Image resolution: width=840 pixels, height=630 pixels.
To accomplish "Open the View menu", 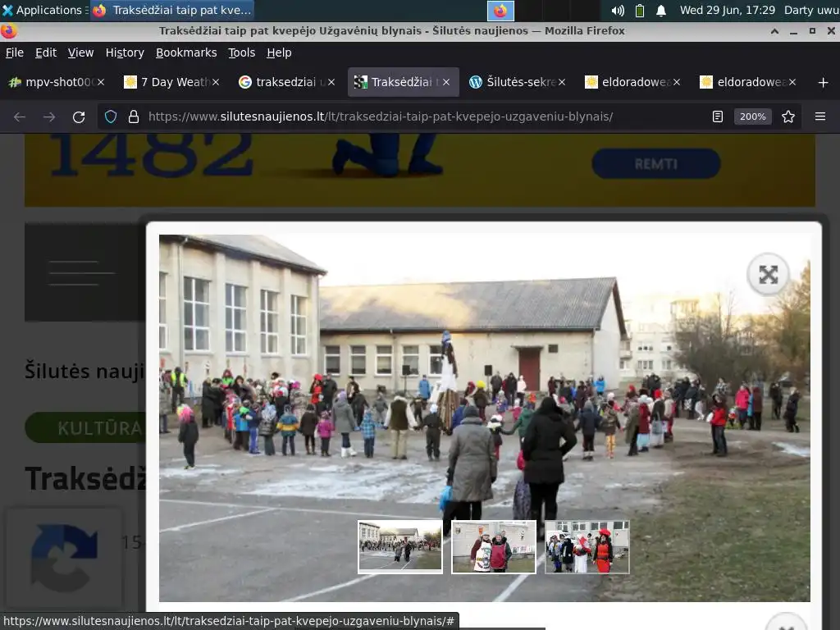I will tap(80, 52).
